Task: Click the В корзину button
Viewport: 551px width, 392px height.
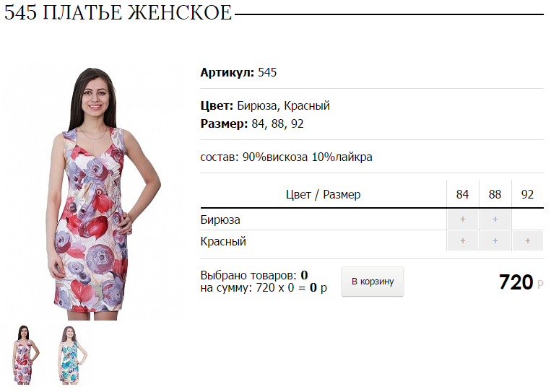Action: point(373,282)
